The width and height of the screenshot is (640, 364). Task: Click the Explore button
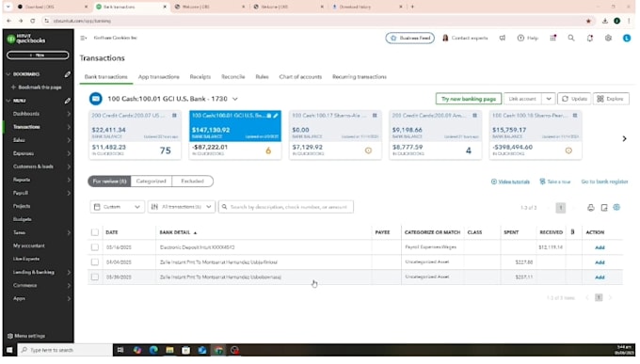611,99
